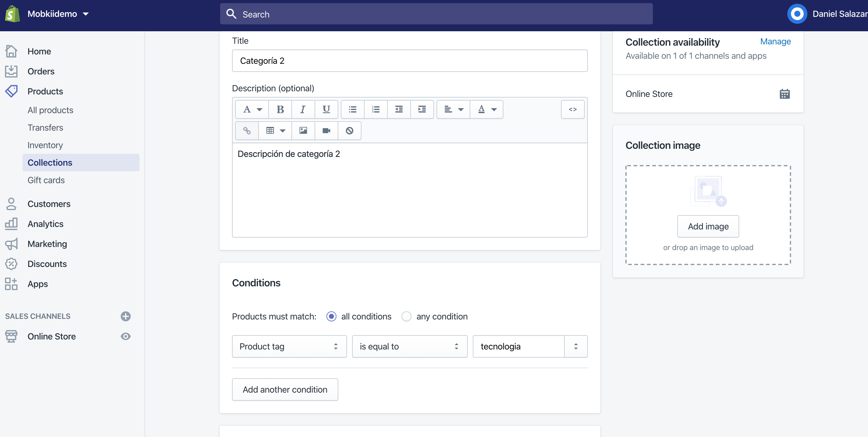Open the text formatting style dropdown

pos(252,109)
